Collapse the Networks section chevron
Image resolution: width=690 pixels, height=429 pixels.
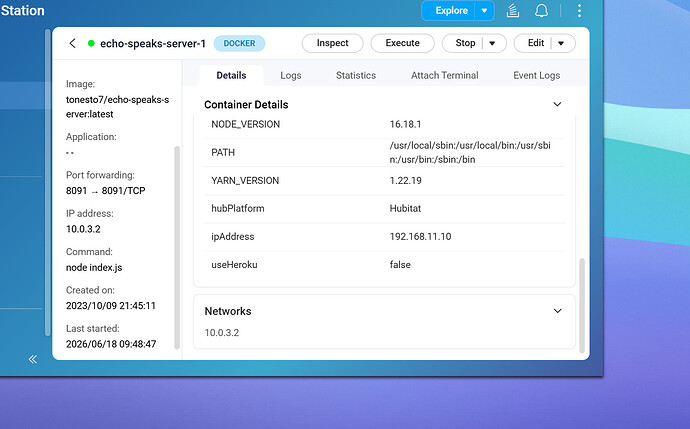pyautogui.click(x=558, y=311)
